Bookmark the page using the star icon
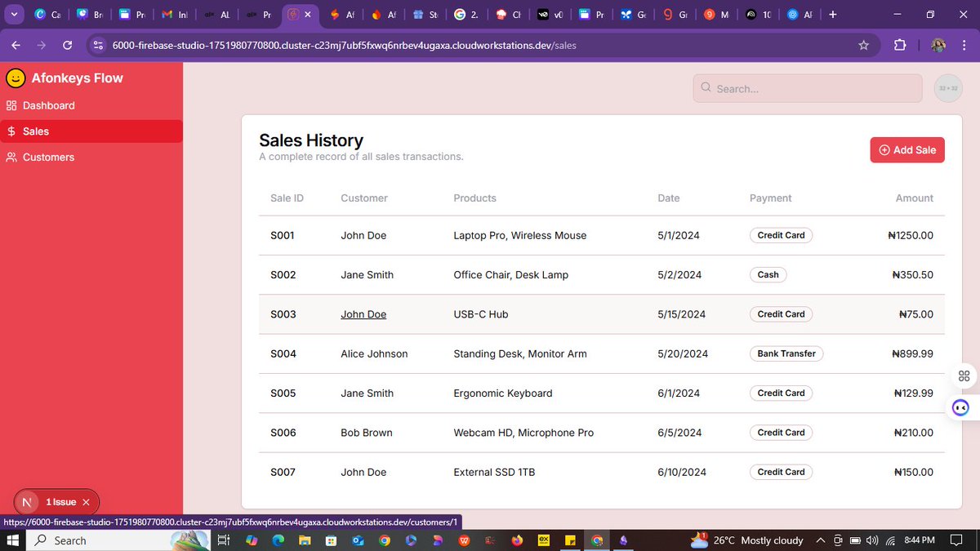980x551 pixels. [x=863, y=45]
